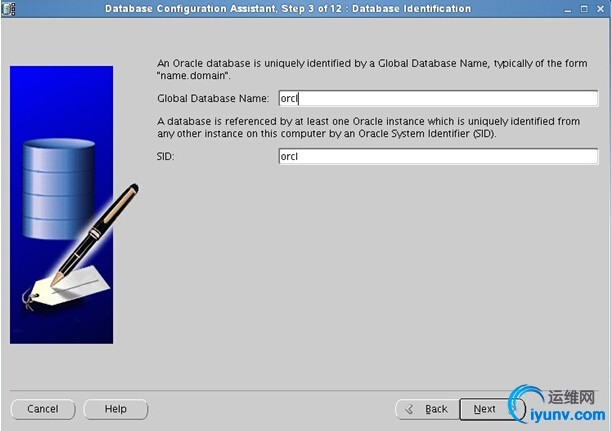This screenshot has height=431, width=611.
Task: Minimize the Database Configuration Assistant window
Action: point(568,9)
